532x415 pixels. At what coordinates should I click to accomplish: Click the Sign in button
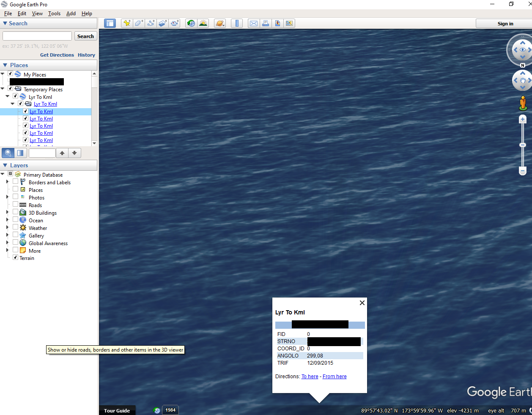pos(505,24)
